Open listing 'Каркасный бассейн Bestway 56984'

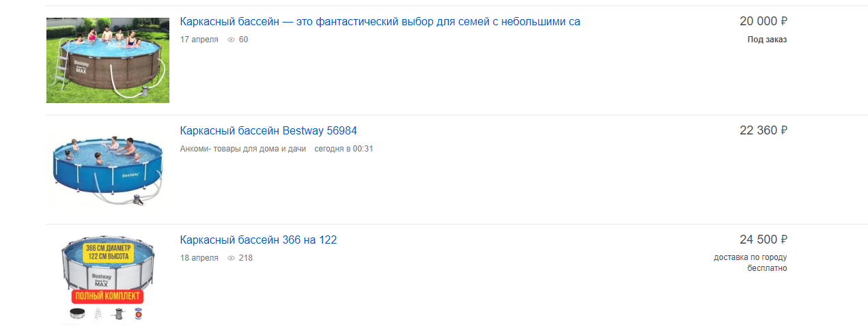tap(268, 131)
